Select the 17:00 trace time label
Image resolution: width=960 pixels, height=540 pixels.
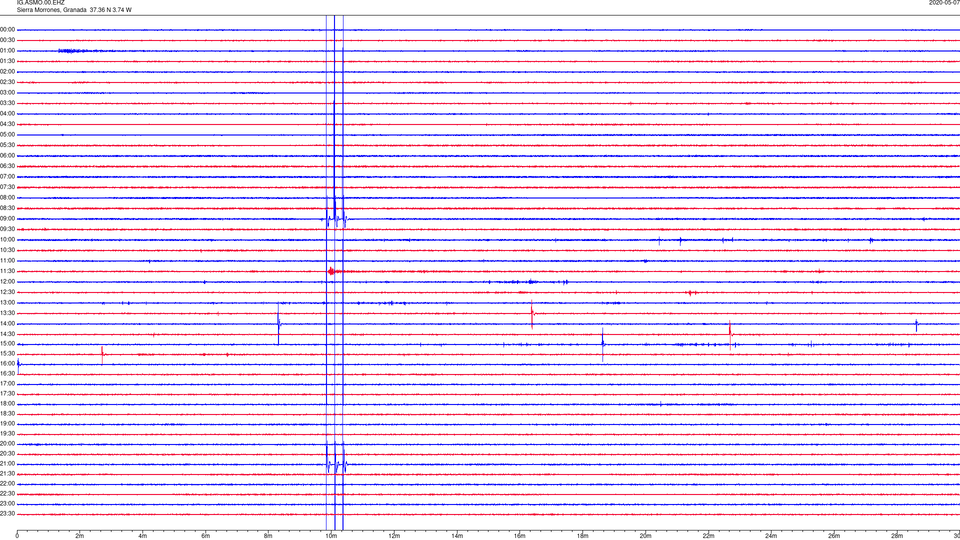click(7, 383)
